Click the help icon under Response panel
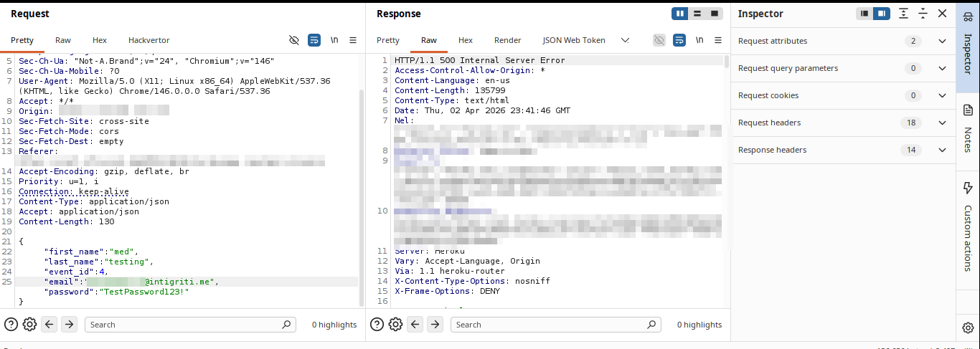Viewport: 980px width, 349px height. point(377,325)
